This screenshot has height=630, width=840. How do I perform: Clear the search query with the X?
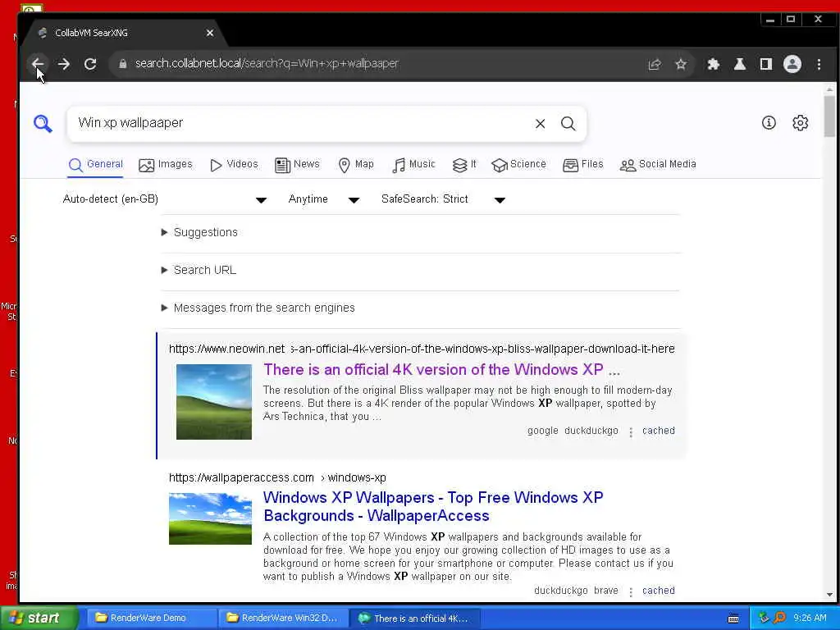tap(540, 124)
